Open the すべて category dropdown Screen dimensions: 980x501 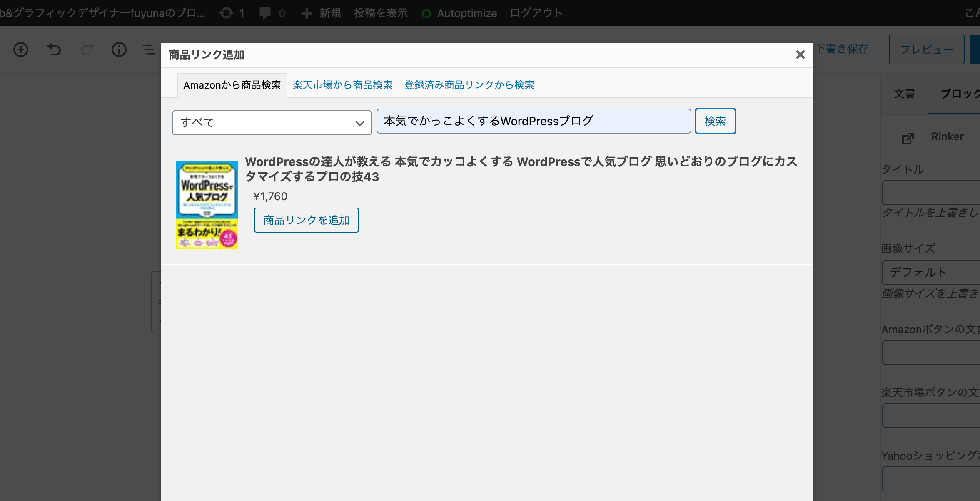tap(272, 123)
